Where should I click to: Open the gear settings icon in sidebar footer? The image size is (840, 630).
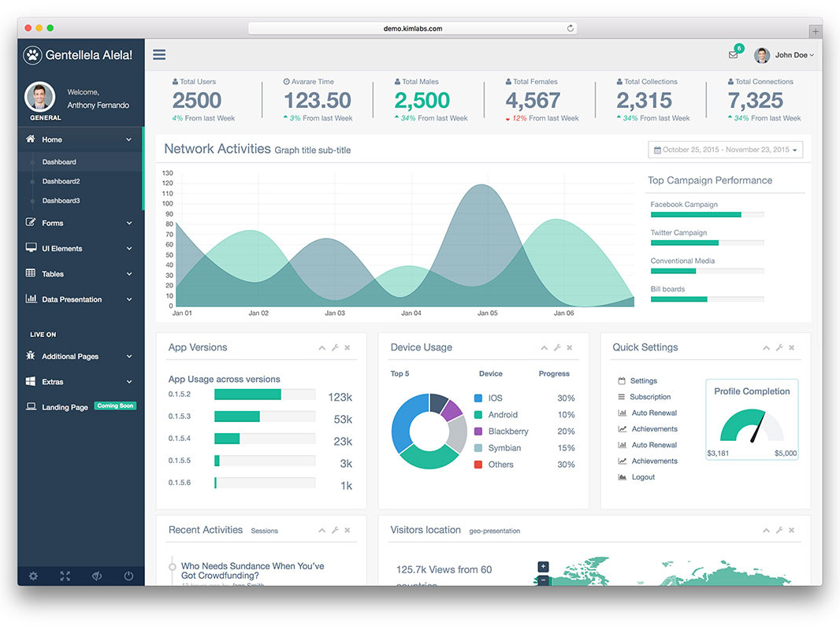pyautogui.click(x=33, y=576)
